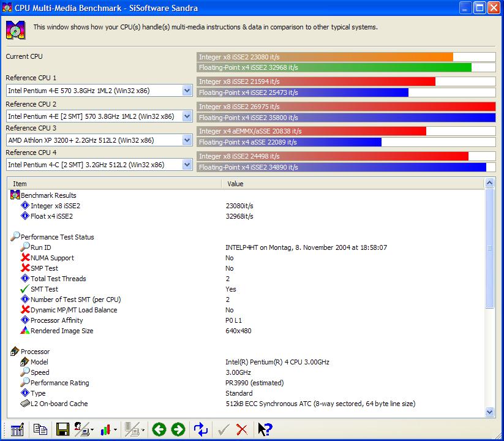The image size is (504, 441).
Task: Refresh benchmark with blue arrows icon
Action: [x=201, y=429]
